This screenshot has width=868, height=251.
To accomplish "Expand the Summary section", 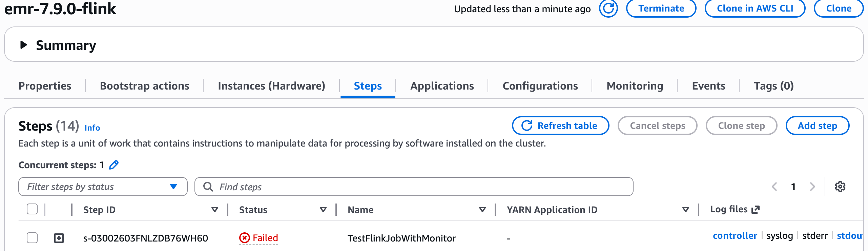I will coord(24,45).
